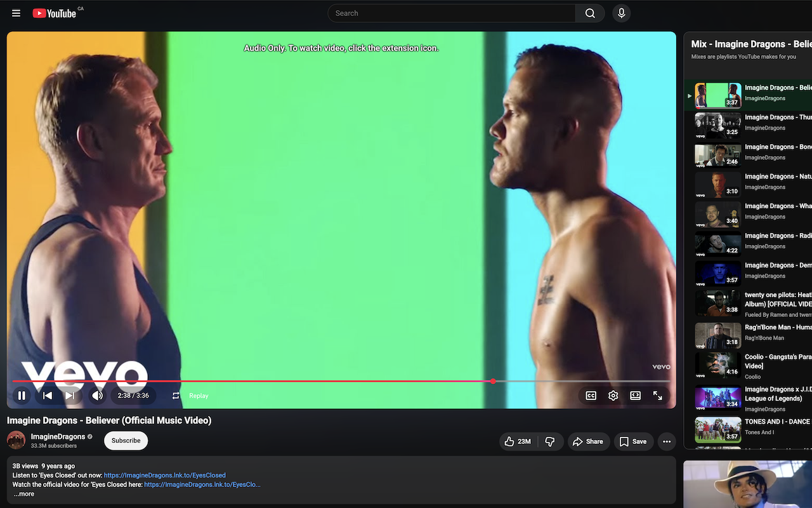The height and width of the screenshot is (508, 812).
Task: Play the 3:40 Whatever It Takes video
Action: (718, 215)
